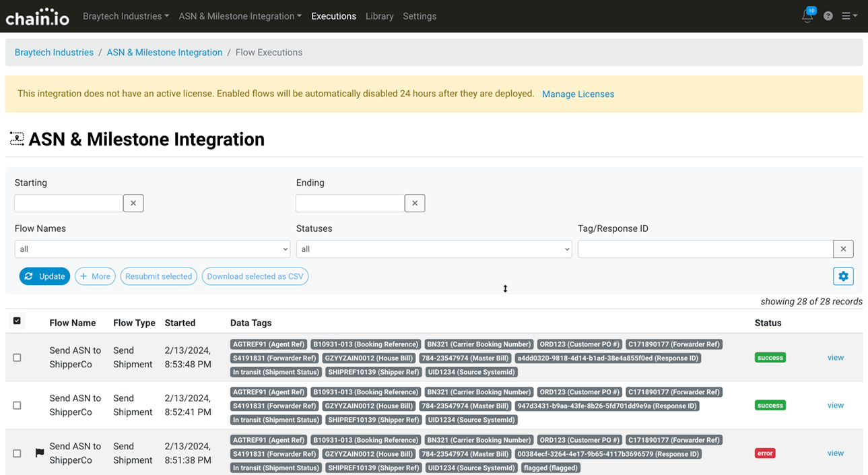
Task: Click Resubmit selected button
Action: (158, 276)
